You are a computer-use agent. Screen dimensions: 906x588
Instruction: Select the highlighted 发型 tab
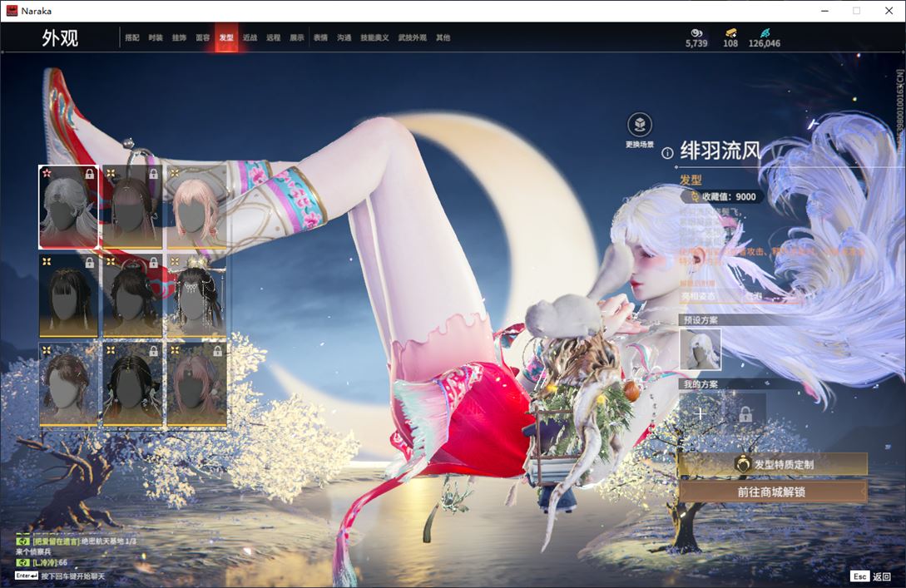click(226, 37)
